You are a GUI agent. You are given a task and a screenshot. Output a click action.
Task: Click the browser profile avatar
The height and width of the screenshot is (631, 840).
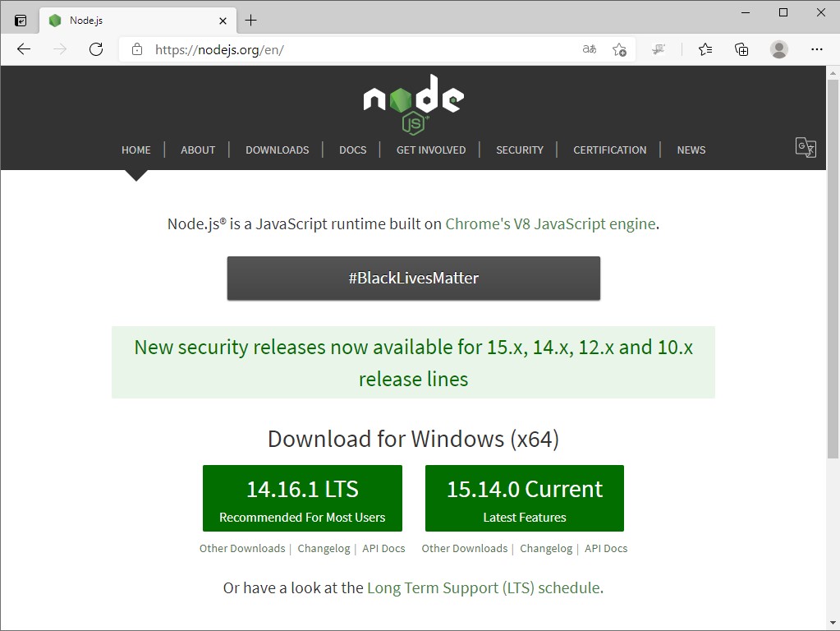778,49
